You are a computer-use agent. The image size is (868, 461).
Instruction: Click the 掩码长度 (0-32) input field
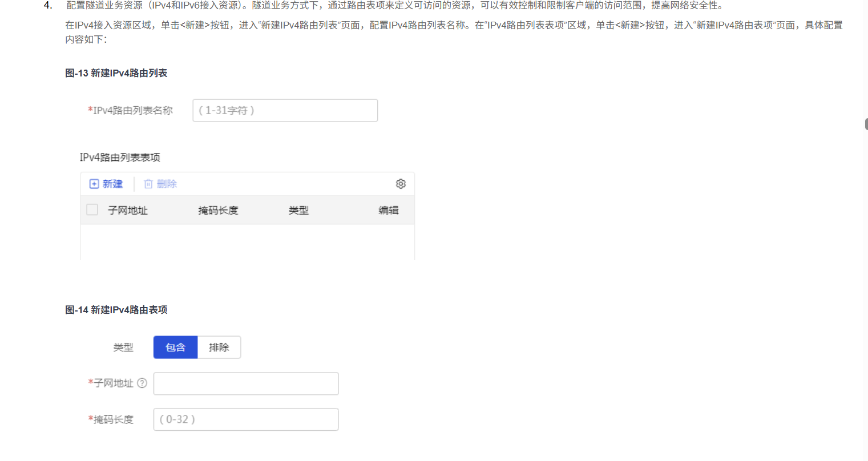click(246, 419)
